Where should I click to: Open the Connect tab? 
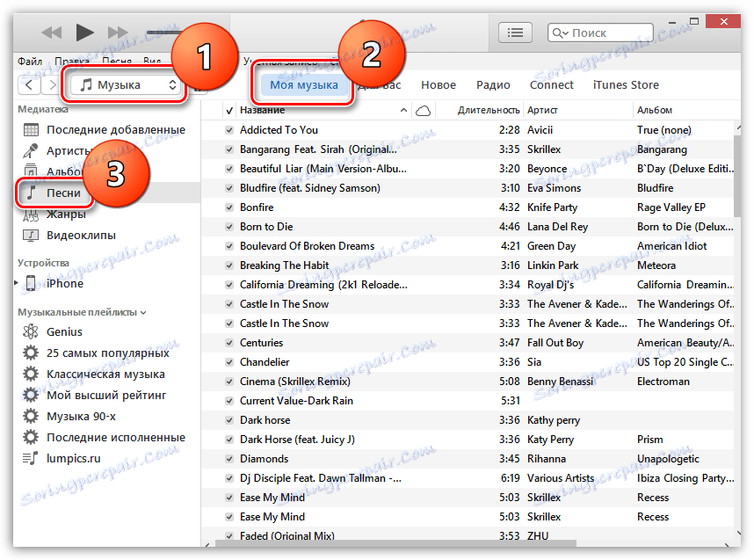[552, 85]
